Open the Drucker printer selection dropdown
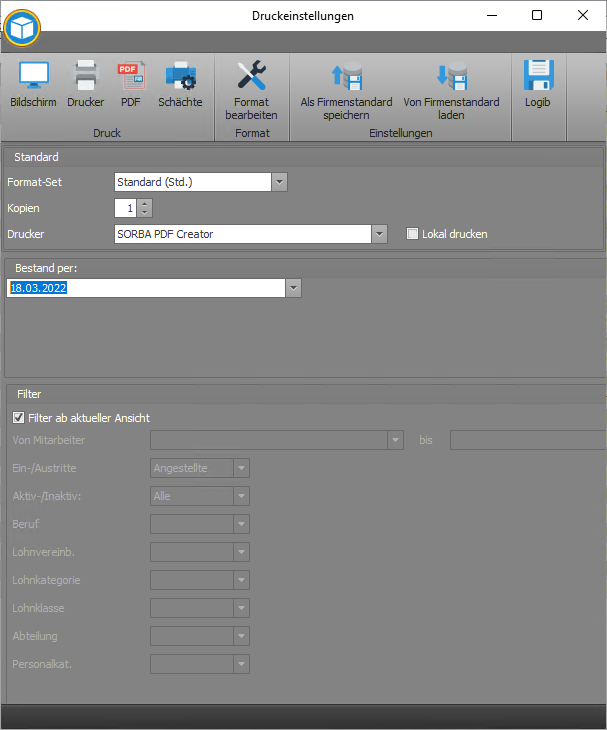Screen dimensions: 607x730 point(379,234)
